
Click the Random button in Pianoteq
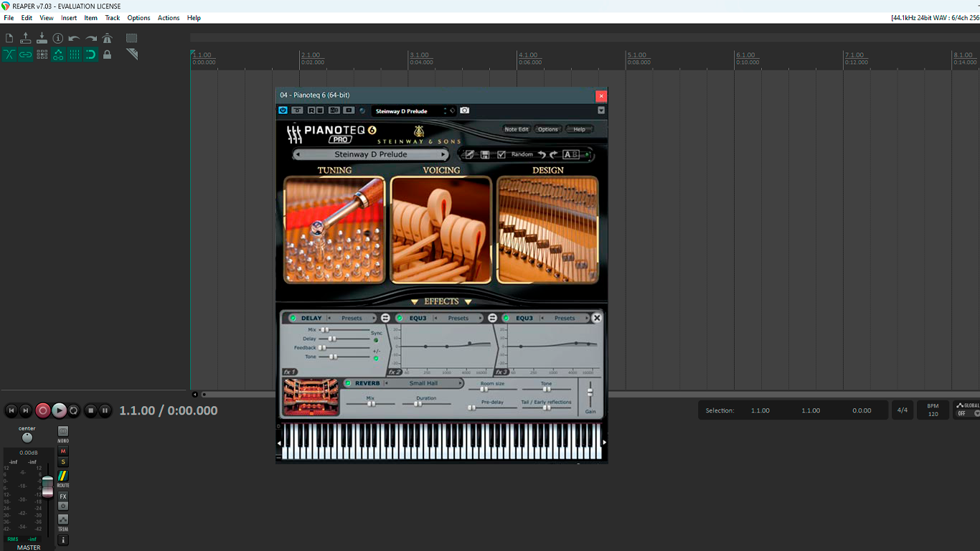click(x=522, y=154)
